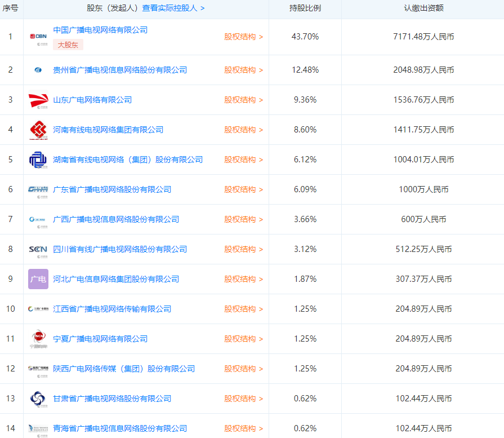
Task: View 股权结构 for the 陕西广电 shareholder
Action: (x=244, y=369)
